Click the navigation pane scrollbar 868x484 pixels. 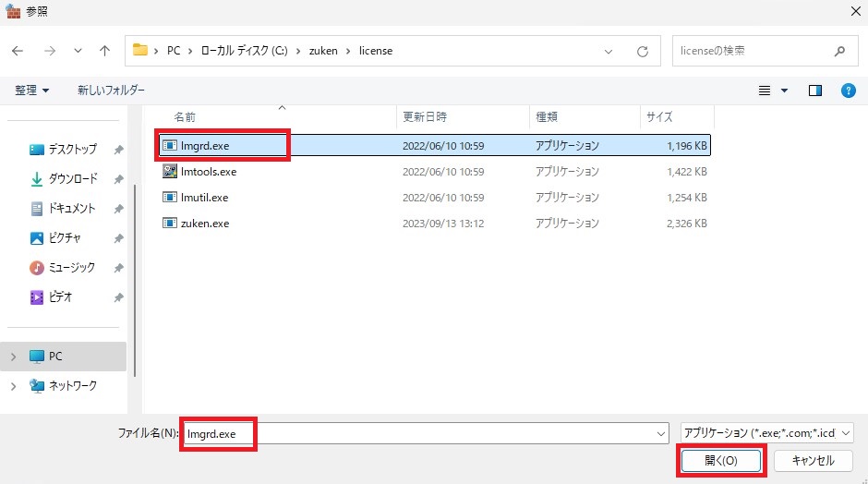coord(135,280)
